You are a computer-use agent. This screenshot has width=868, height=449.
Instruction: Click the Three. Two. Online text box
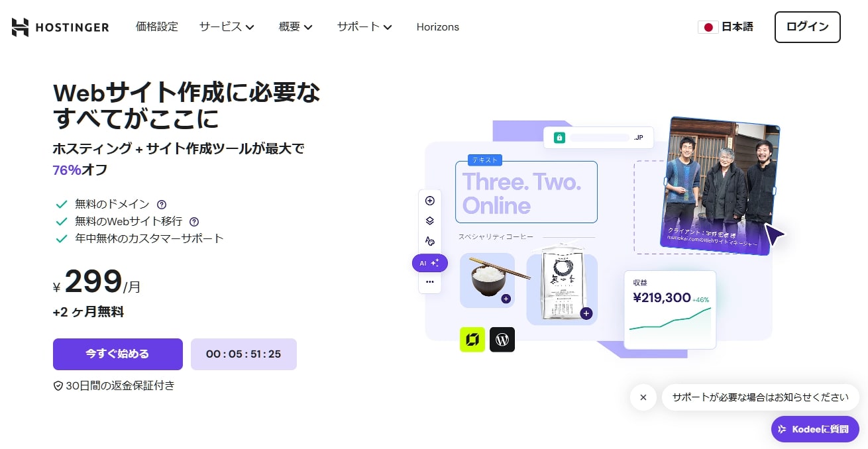[526, 192]
